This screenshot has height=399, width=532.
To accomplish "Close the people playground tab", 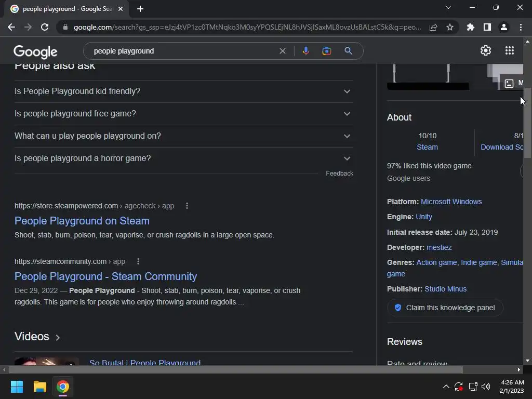I will point(121,9).
